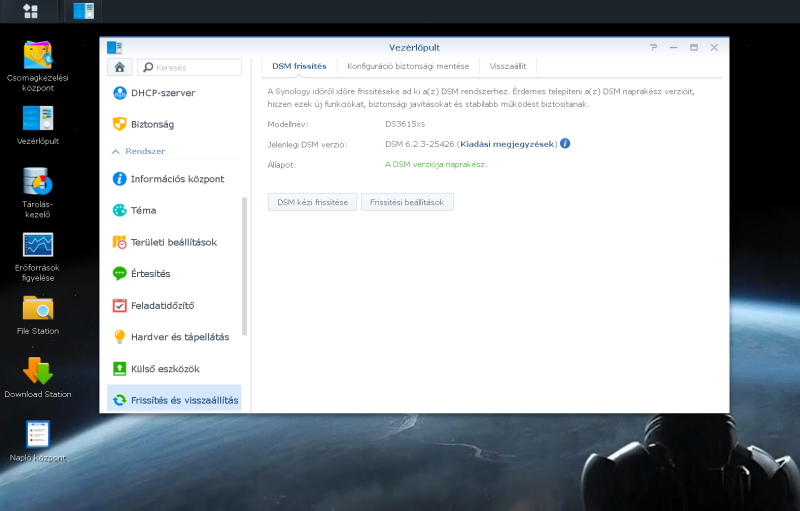
Task: Click the DSM kézi frissítése button
Action: (x=312, y=202)
